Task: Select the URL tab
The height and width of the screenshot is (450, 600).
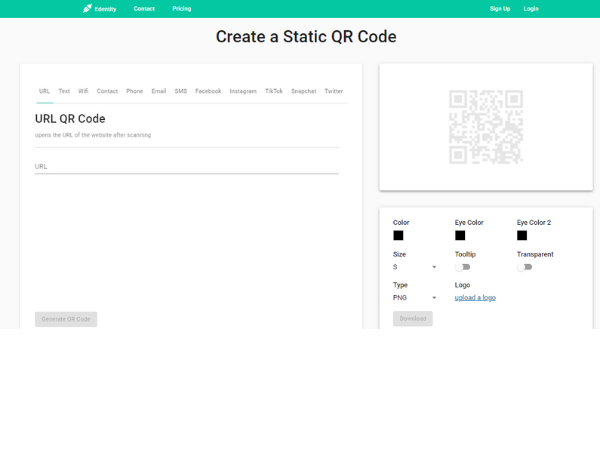Action: pos(44,91)
